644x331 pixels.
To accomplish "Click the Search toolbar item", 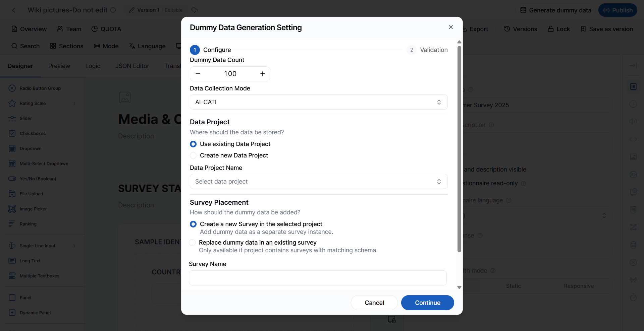I will tap(25, 46).
